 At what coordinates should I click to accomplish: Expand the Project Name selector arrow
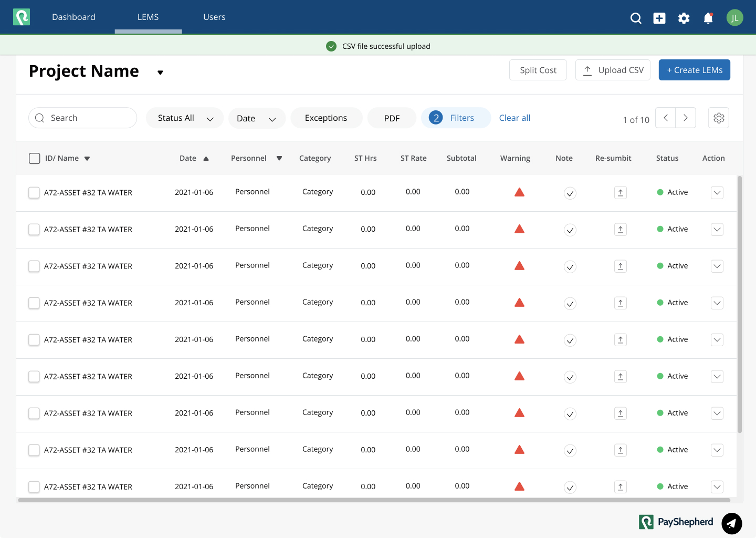pyautogui.click(x=160, y=73)
